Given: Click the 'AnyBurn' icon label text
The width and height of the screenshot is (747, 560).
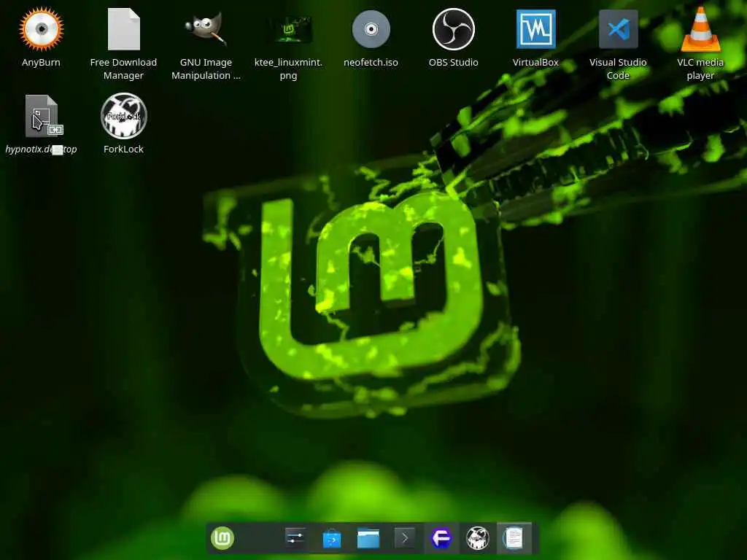Looking at the screenshot, I should (41, 63).
